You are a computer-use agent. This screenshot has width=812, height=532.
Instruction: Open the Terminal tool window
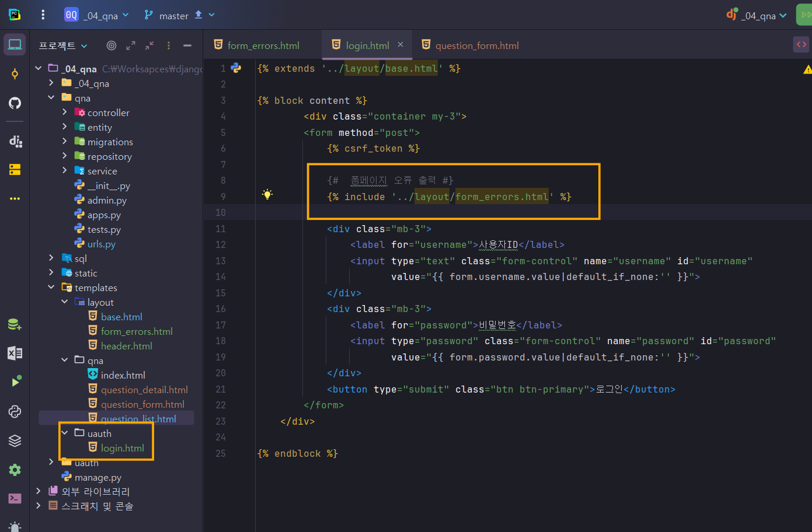pos(15,498)
